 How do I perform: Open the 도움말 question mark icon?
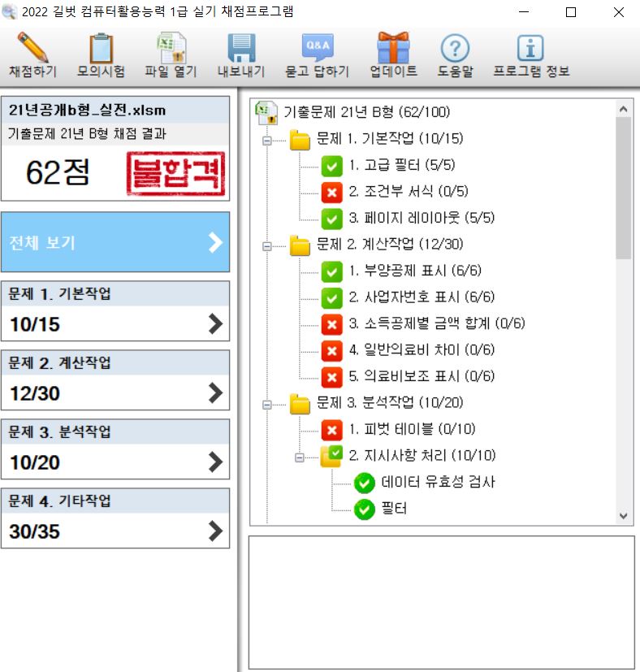pos(455,49)
